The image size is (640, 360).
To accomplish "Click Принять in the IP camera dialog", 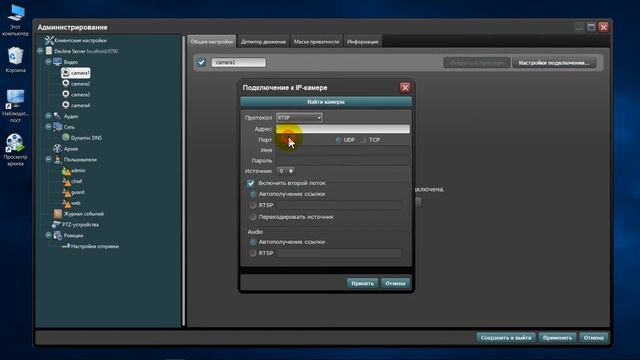I will click(362, 283).
